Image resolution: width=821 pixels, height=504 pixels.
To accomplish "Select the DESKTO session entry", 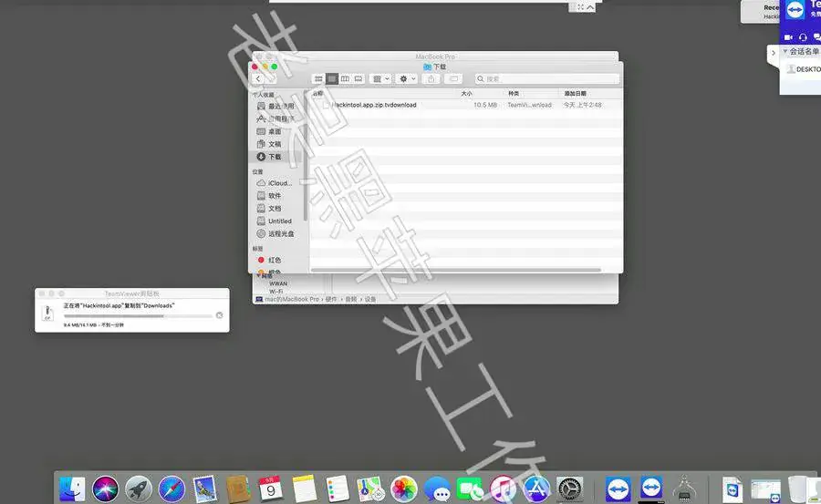I will click(x=805, y=69).
